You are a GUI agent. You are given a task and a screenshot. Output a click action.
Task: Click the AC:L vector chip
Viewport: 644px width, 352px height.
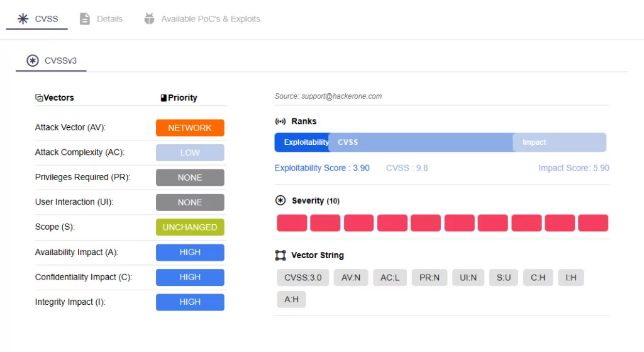390,278
